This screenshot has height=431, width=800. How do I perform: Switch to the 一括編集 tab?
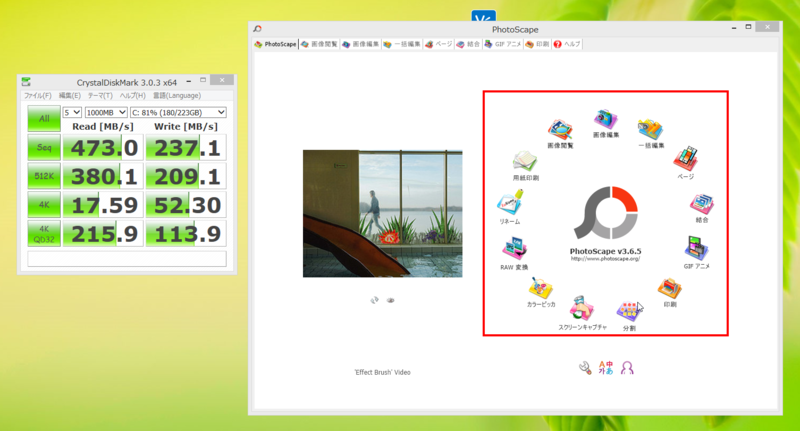402,44
